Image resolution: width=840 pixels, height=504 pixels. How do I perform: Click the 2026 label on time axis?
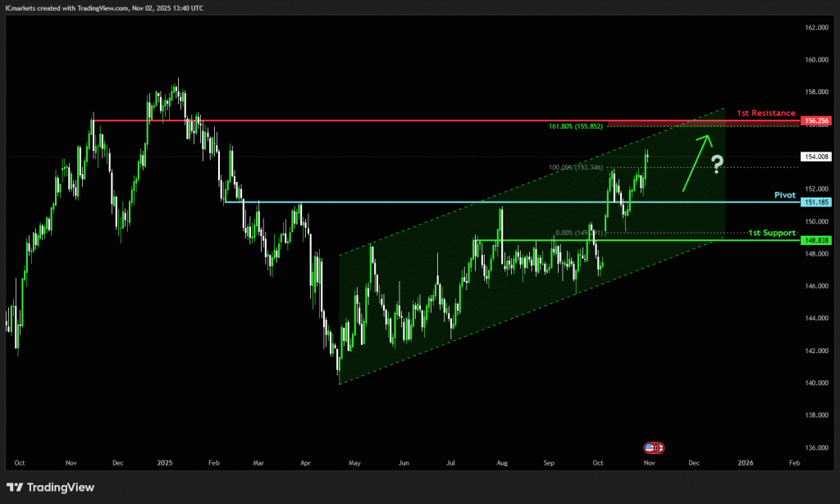coord(746,463)
